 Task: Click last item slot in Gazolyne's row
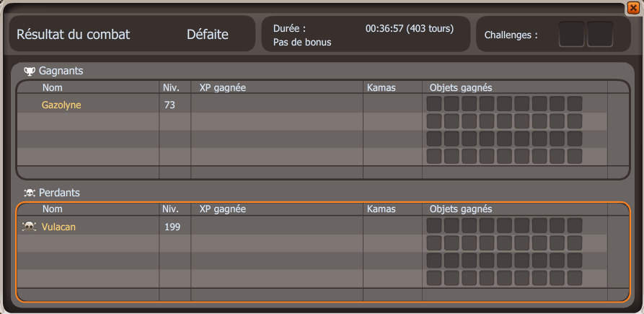(575, 104)
